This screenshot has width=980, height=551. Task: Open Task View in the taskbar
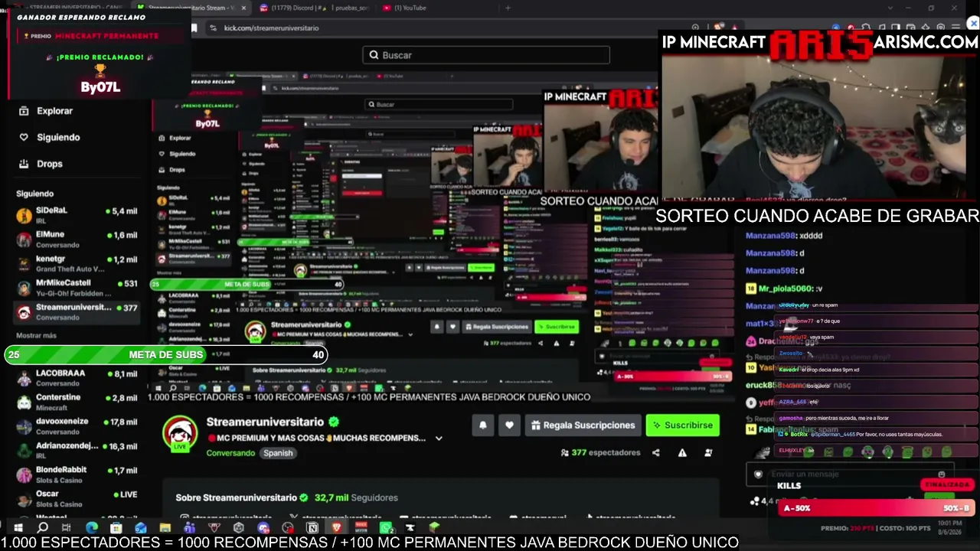point(67,527)
